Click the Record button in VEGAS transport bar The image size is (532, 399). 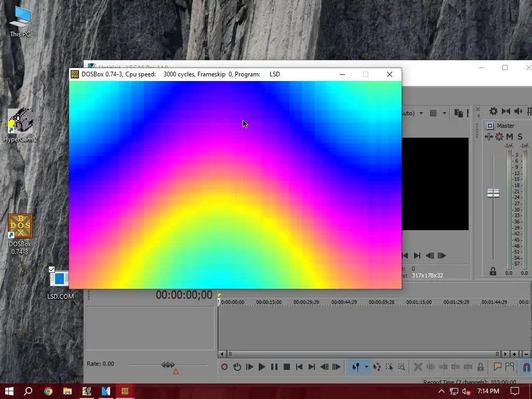click(224, 367)
